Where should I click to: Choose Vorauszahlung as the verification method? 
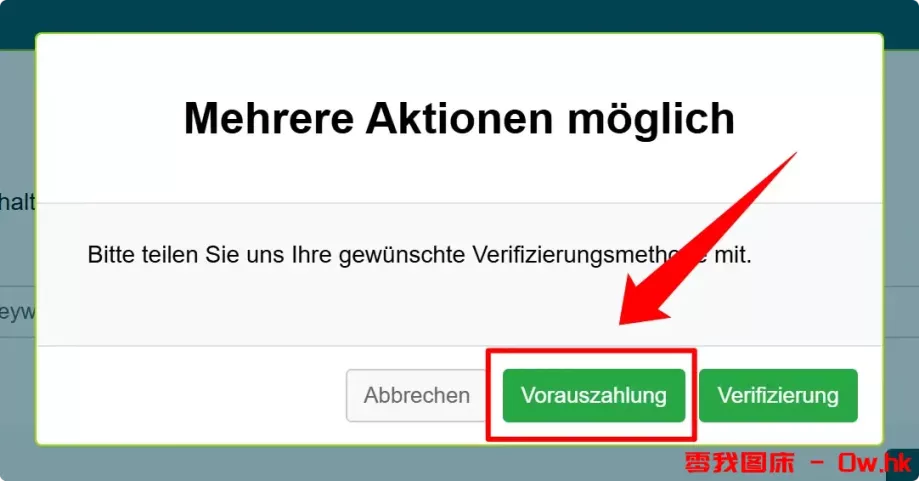point(594,395)
